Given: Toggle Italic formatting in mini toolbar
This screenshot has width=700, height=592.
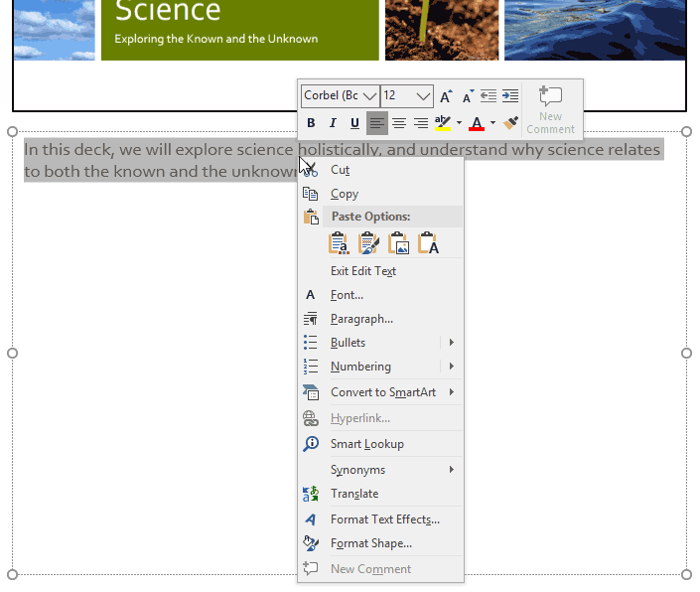Looking at the screenshot, I should pyautogui.click(x=333, y=123).
